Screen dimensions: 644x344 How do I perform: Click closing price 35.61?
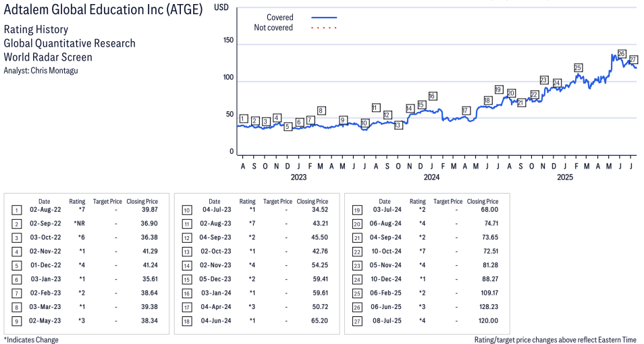point(149,279)
